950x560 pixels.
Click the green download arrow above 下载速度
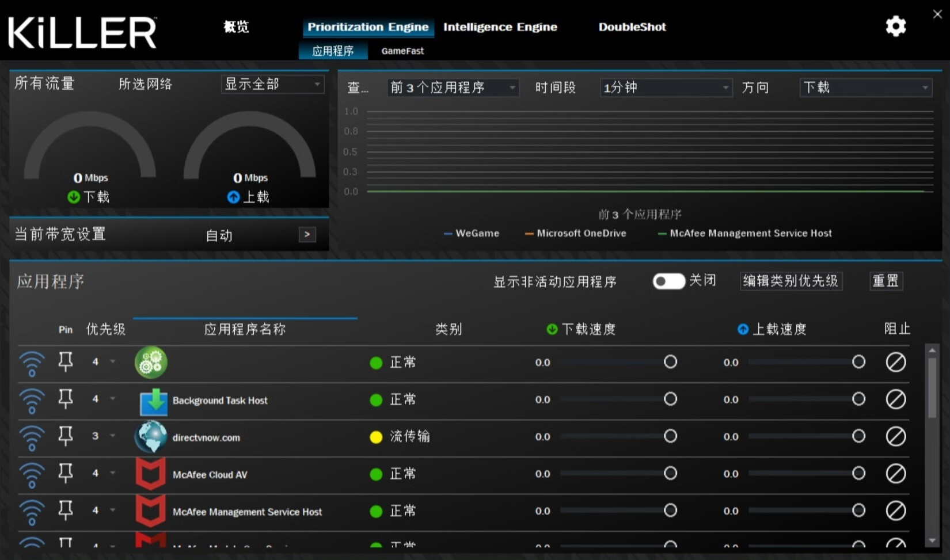(x=552, y=329)
